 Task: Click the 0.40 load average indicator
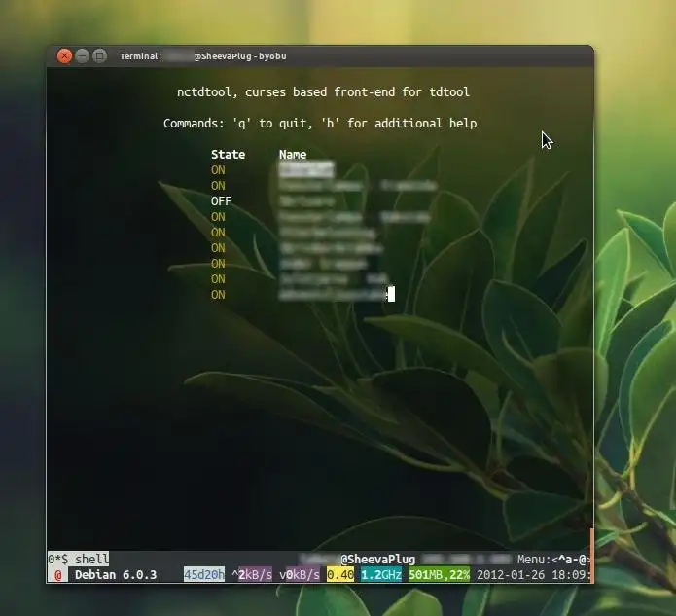click(340, 575)
